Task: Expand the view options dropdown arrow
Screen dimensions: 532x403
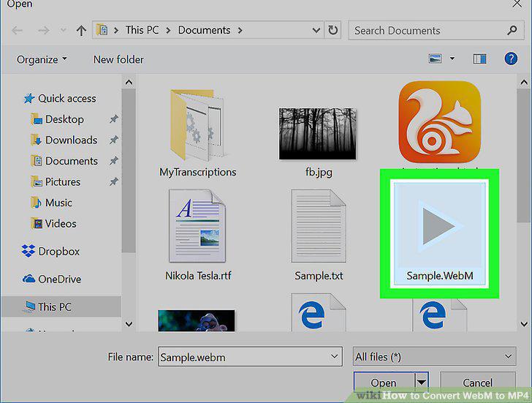Action: coord(452,59)
